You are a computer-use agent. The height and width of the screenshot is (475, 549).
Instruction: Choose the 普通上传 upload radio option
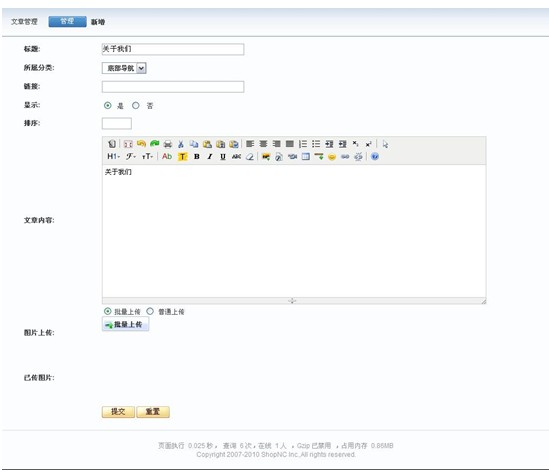[150, 311]
